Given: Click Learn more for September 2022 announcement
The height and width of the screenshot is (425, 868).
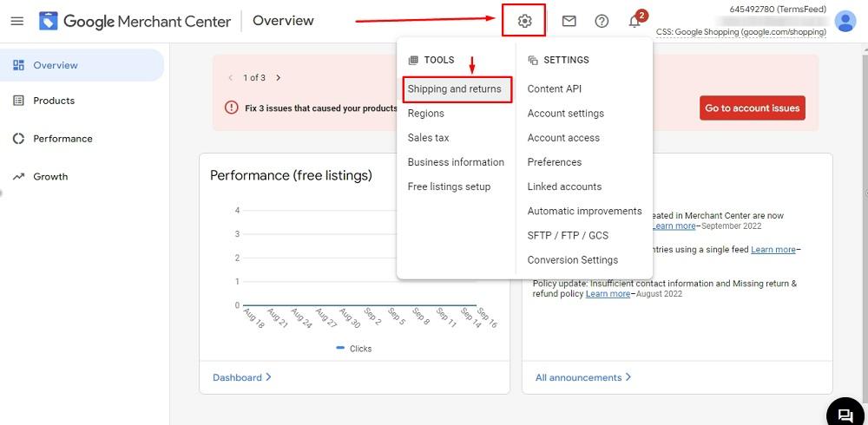Looking at the screenshot, I should (674, 226).
